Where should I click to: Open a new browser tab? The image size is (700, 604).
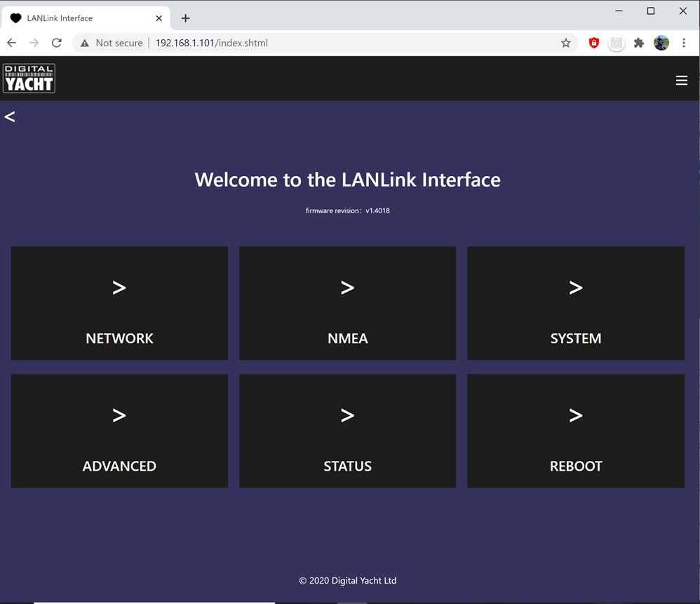(185, 18)
